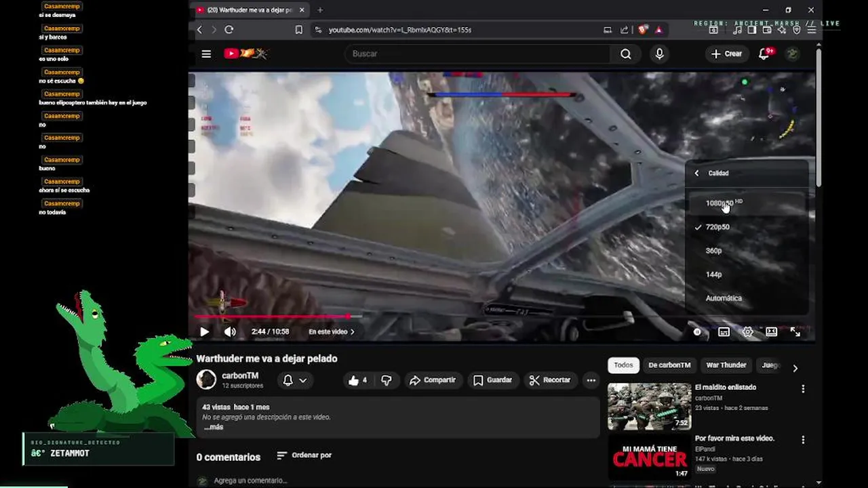Open the browser main menu icon
The image size is (868, 488).
click(811, 30)
